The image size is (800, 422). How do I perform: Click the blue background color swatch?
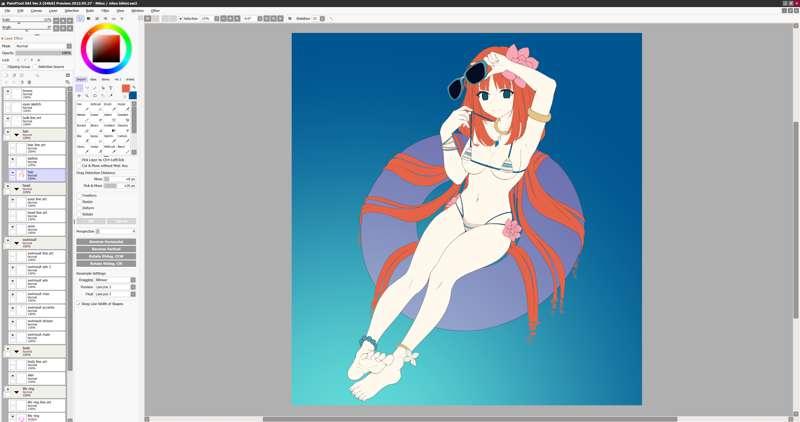133,95
